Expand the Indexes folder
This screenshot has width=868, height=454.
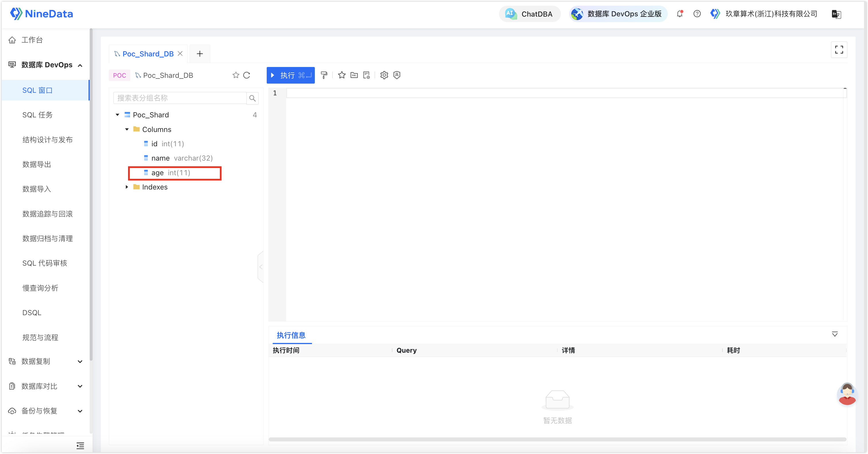127,187
